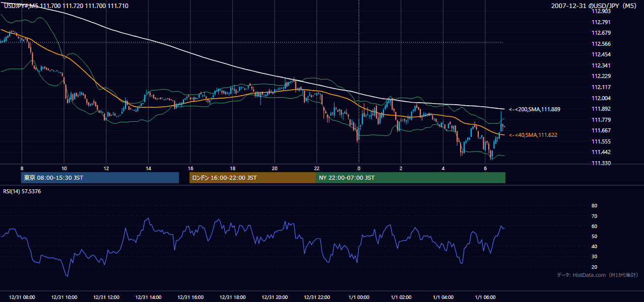Screen dimensions: 644x302
Task: Click price axis value 112.117
Action: [601, 87]
